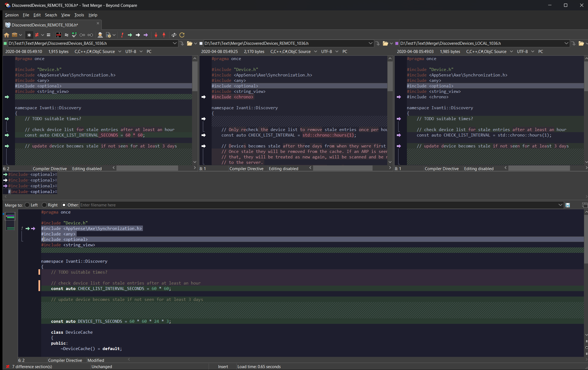Select Merge to Right radio button
The height and width of the screenshot is (370, 588).
(x=44, y=205)
